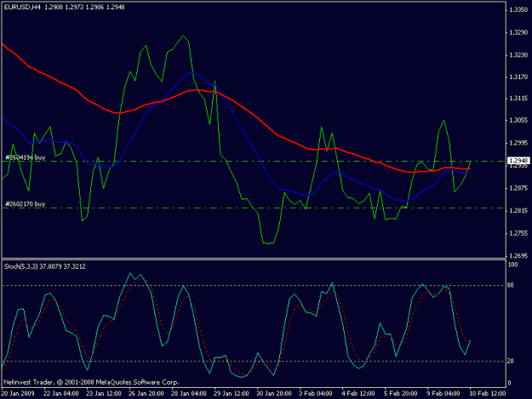The image size is (532, 399).
Task: Click the 23 Jan 12:00 time label
Action: [x=104, y=394]
